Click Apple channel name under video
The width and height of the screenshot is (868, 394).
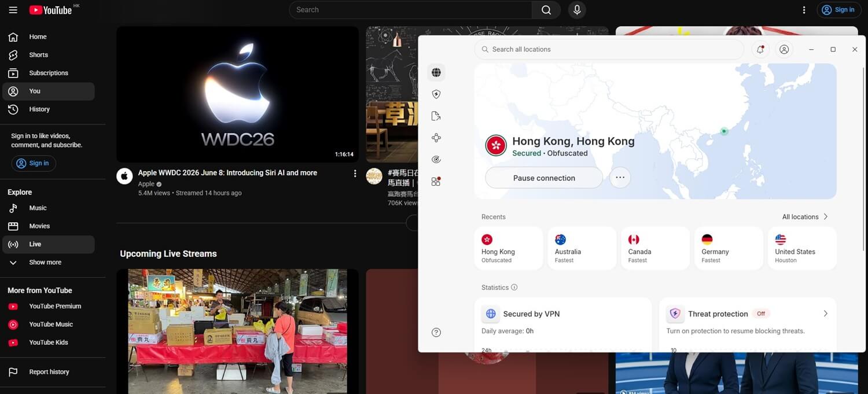[x=146, y=184]
